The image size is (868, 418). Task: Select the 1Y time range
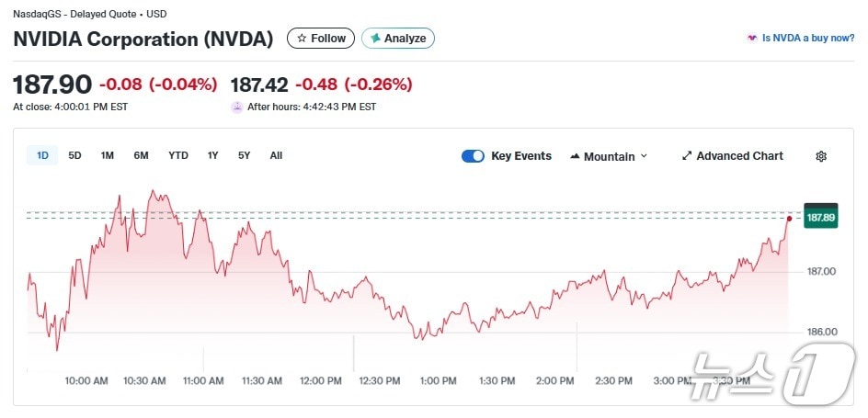tap(212, 155)
